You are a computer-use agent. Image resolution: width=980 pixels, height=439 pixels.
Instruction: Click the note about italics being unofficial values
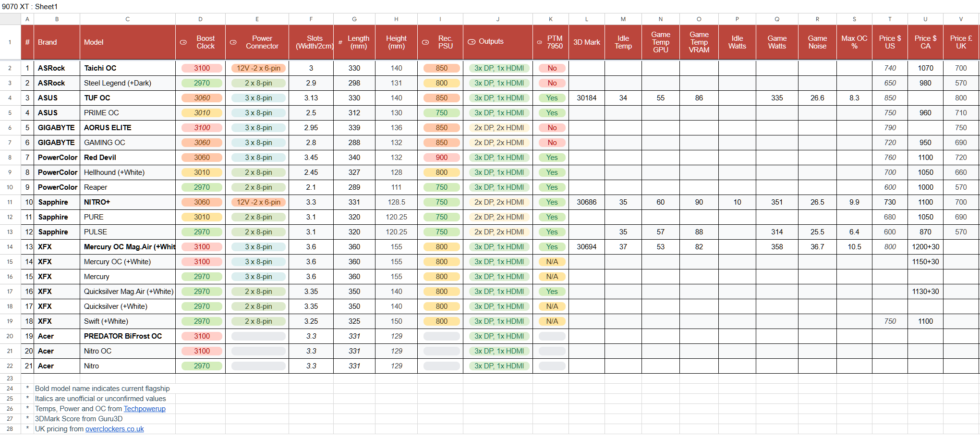pos(100,399)
